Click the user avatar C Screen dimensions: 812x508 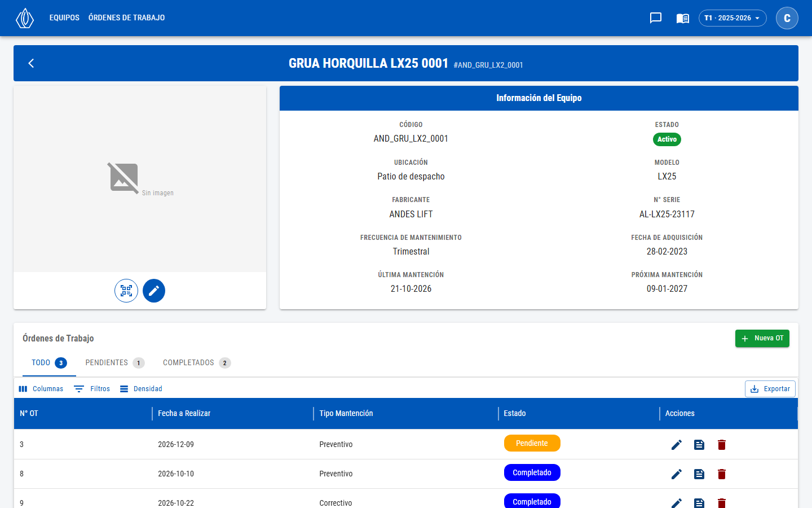(x=787, y=18)
